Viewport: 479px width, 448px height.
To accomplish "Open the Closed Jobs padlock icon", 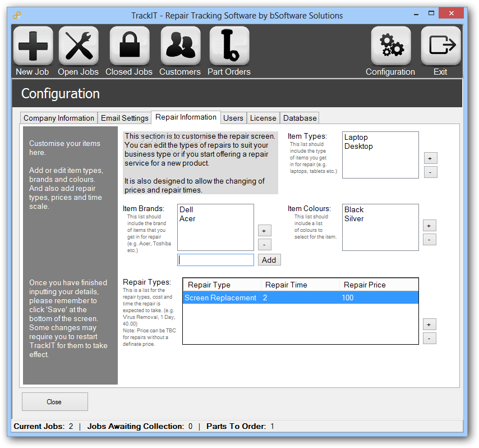I will (x=130, y=46).
